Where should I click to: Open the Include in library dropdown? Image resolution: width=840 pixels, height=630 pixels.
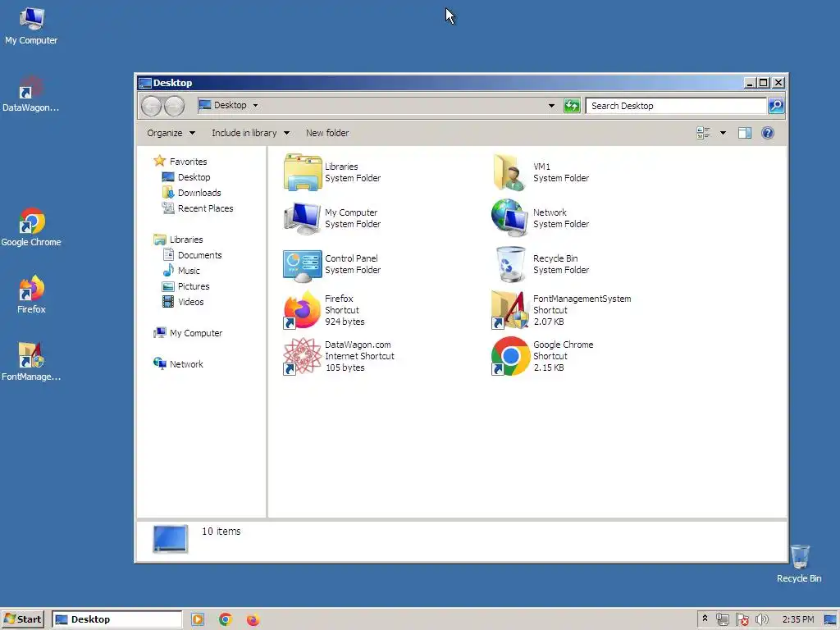tap(250, 133)
